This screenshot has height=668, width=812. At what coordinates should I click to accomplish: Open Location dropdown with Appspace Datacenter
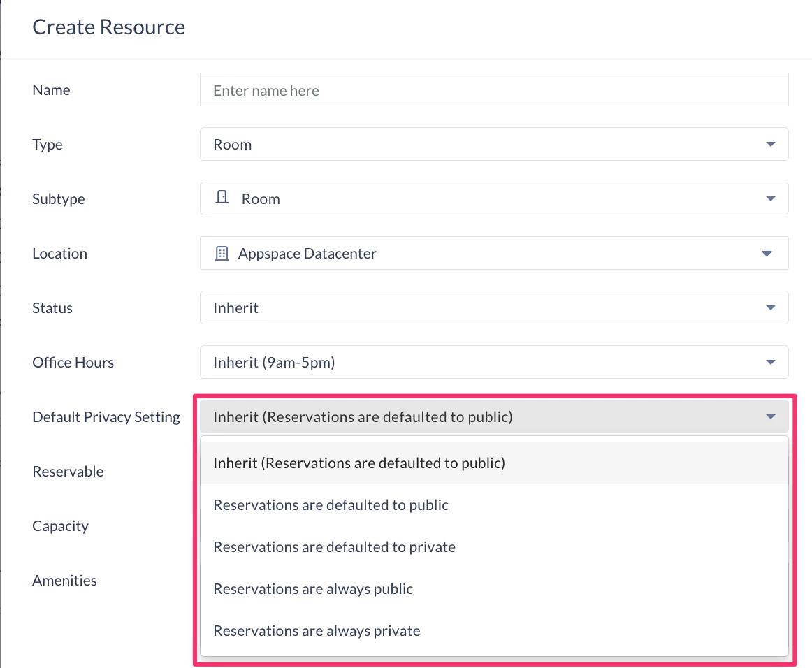494,253
